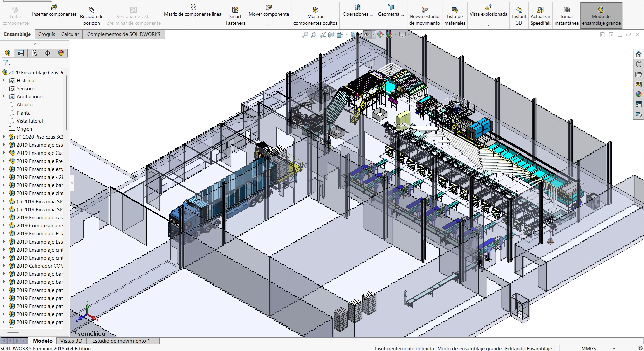This screenshot has height=351, width=644.
Task: Expand Anotaciones tree node
Action: tap(4, 97)
